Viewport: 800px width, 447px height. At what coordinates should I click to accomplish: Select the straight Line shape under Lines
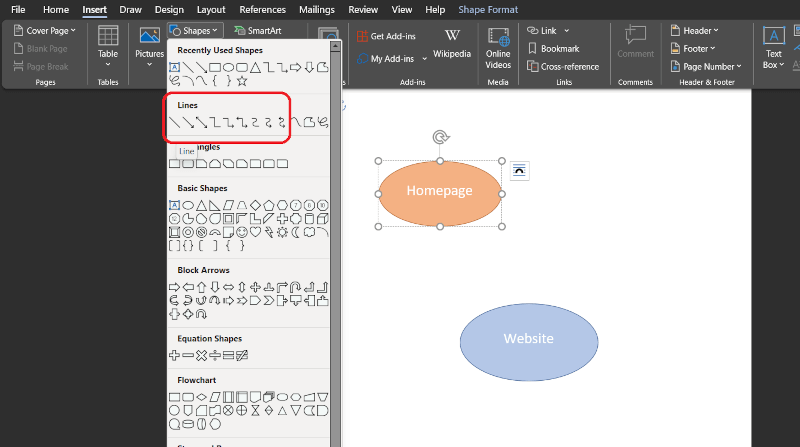pyautogui.click(x=175, y=123)
